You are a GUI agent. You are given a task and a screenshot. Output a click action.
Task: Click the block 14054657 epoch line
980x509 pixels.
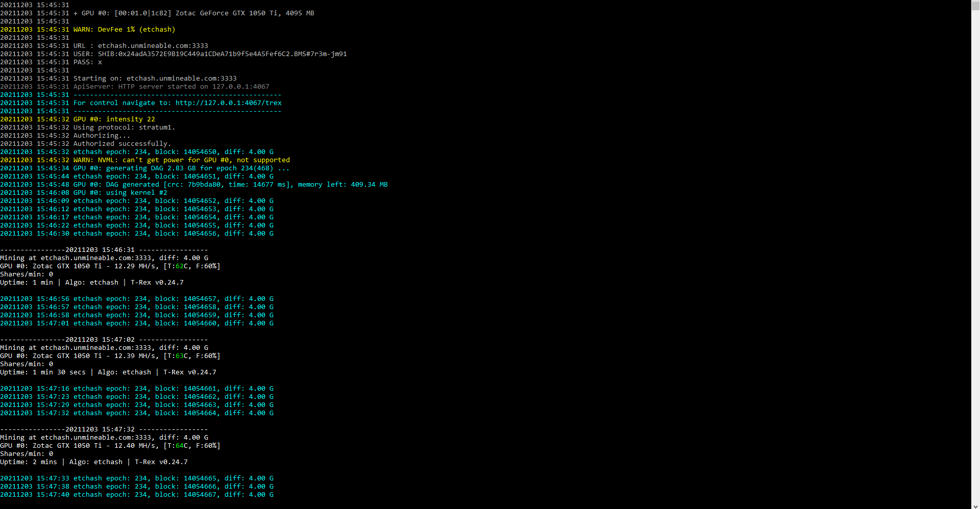137,299
